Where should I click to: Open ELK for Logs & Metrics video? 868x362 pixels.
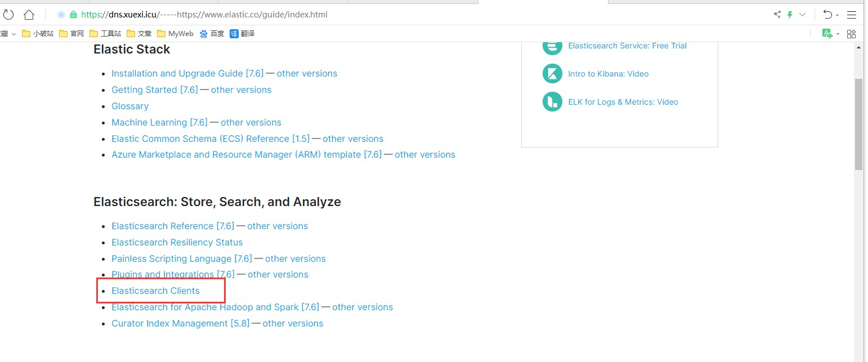pos(623,102)
